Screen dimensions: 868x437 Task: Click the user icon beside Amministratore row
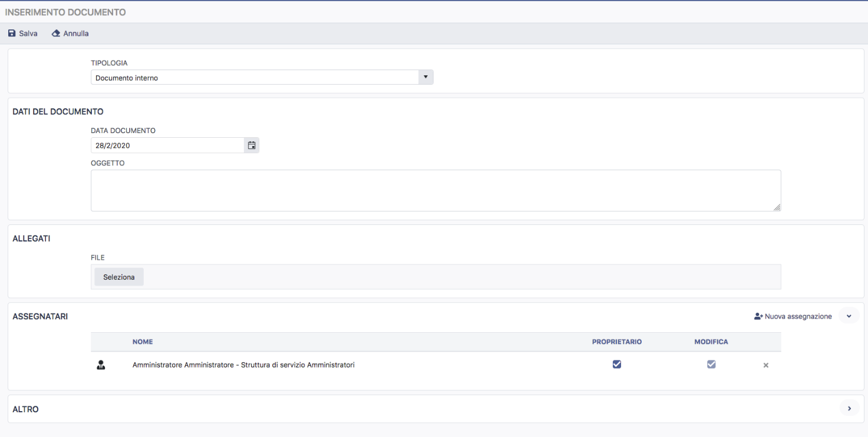coord(100,365)
